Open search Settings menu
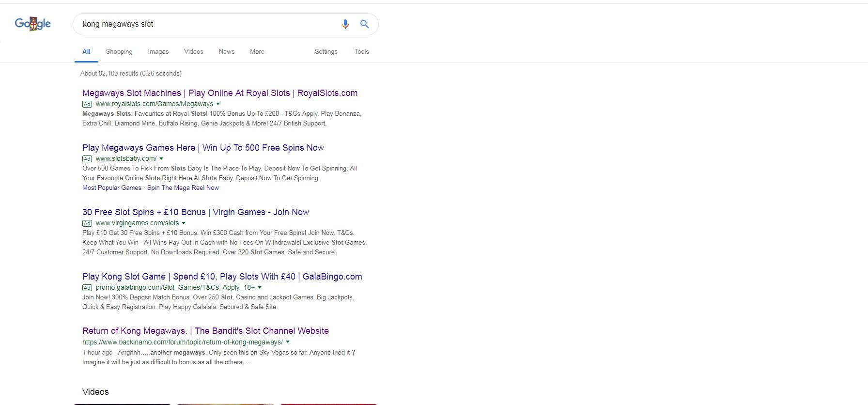Image resolution: width=868 pixels, height=405 pixels. click(x=326, y=52)
